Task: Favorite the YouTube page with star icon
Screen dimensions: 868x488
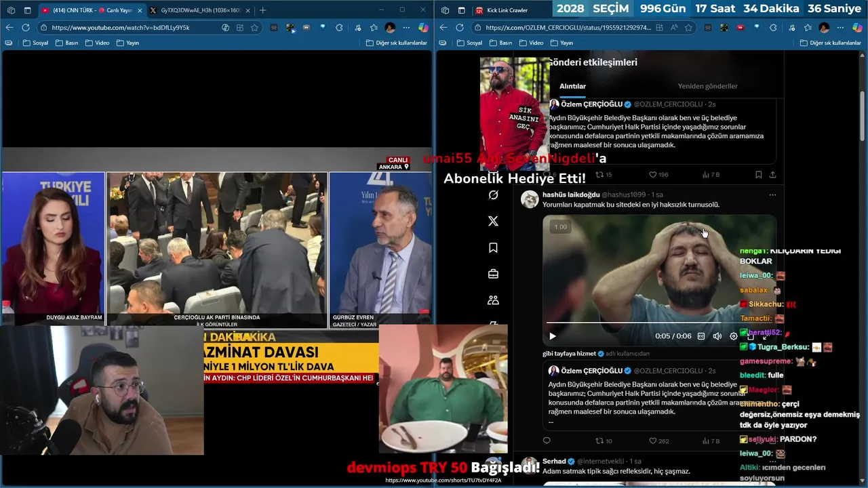Action: pyautogui.click(x=255, y=28)
